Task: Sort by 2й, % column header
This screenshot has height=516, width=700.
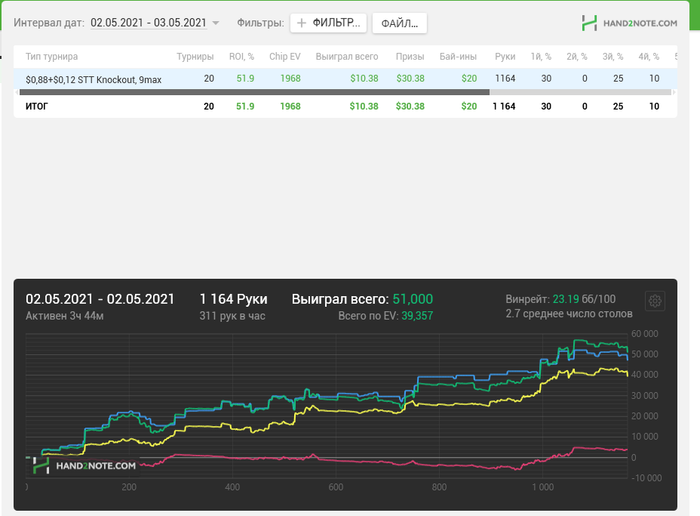Action: tap(577, 57)
